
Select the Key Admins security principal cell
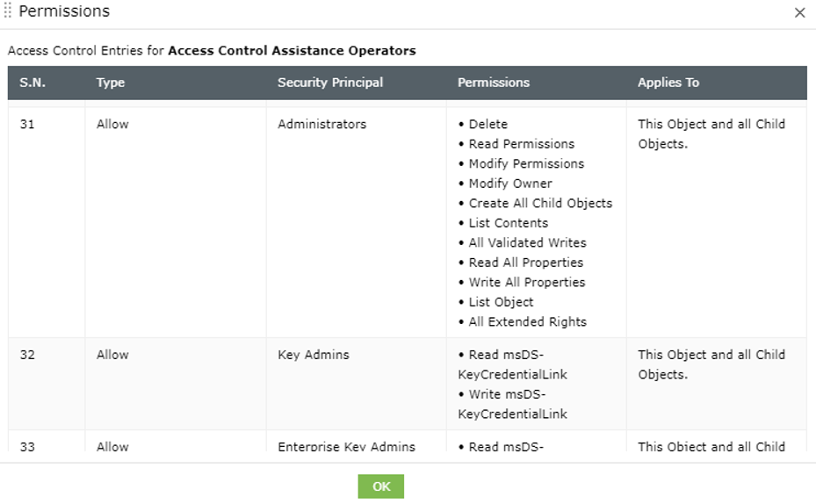coord(314,355)
